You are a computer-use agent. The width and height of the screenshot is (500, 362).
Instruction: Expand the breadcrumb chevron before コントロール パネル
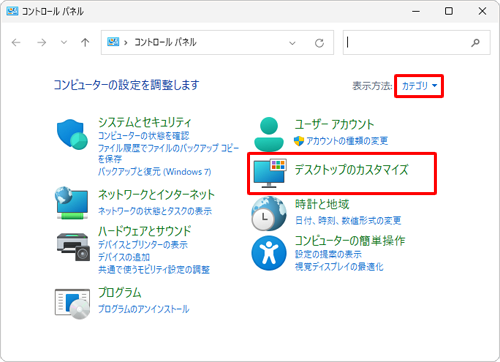click(126, 43)
